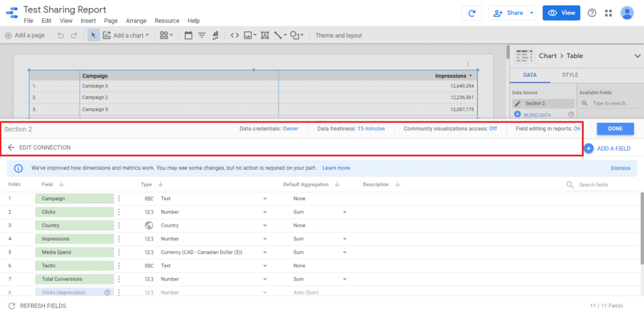Viewport: 644px width, 314px height.
Task: Open the Insert menu
Action: [x=88, y=21]
